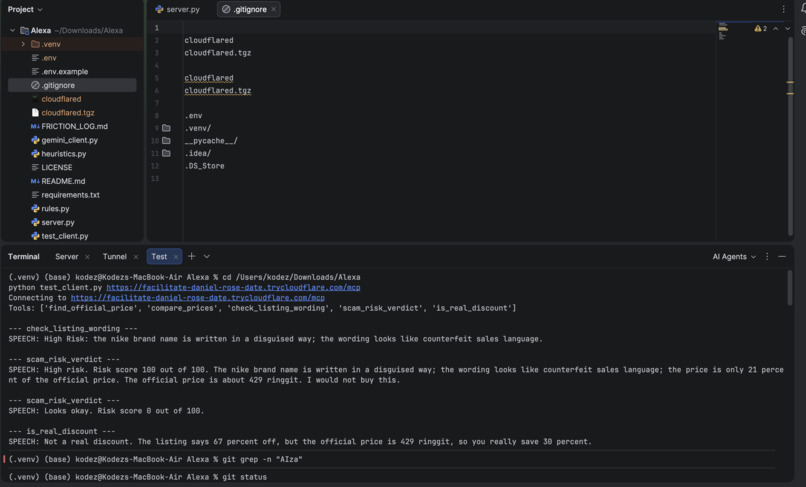Switch to the Tunnel terminal tab

point(115,257)
